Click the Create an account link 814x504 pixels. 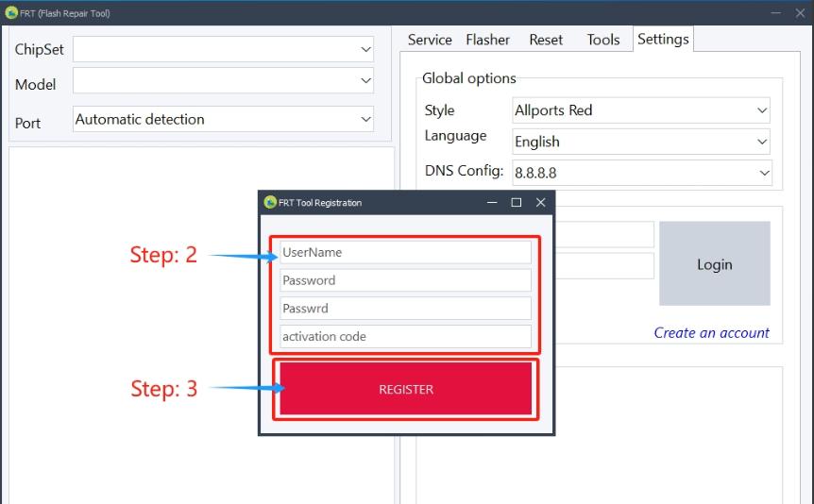coord(711,333)
